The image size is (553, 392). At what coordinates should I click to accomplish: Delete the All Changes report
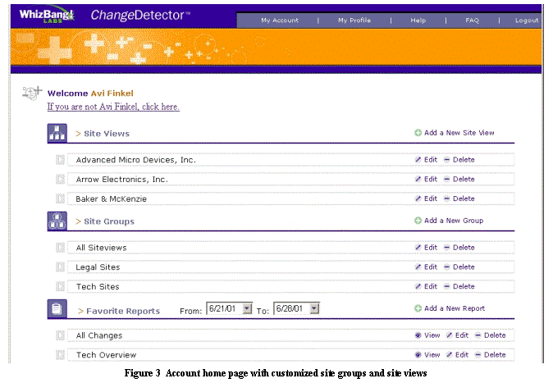[x=495, y=335]
